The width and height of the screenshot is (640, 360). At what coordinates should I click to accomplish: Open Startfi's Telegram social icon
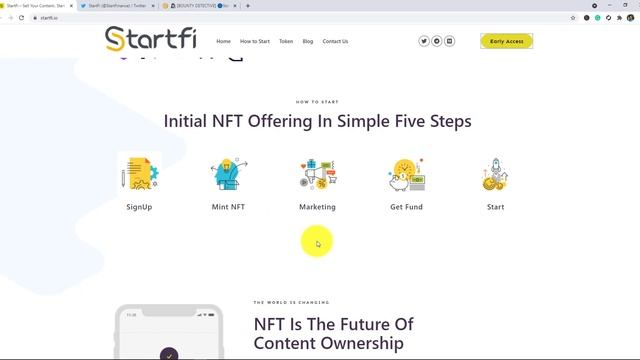click(x=437, y=41)
